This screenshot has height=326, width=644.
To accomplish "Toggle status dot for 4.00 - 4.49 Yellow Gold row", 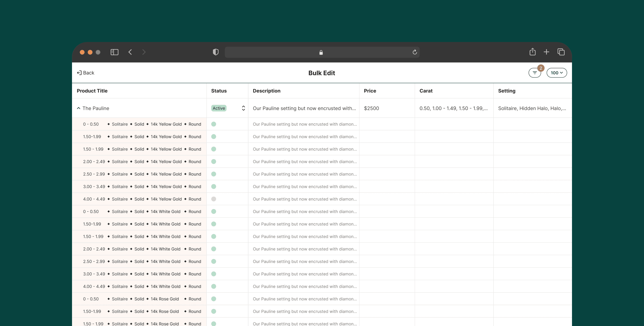I will (214, 199).
